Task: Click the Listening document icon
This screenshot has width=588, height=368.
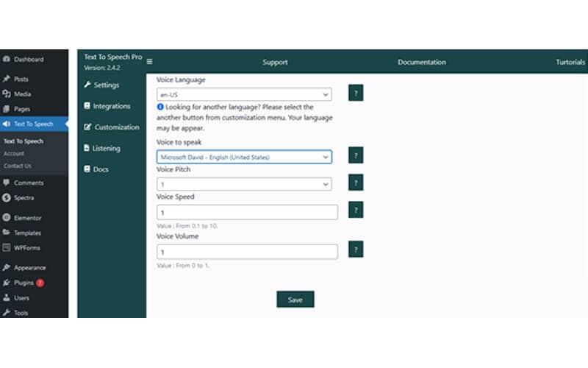Action: click(x=87, y=148)
